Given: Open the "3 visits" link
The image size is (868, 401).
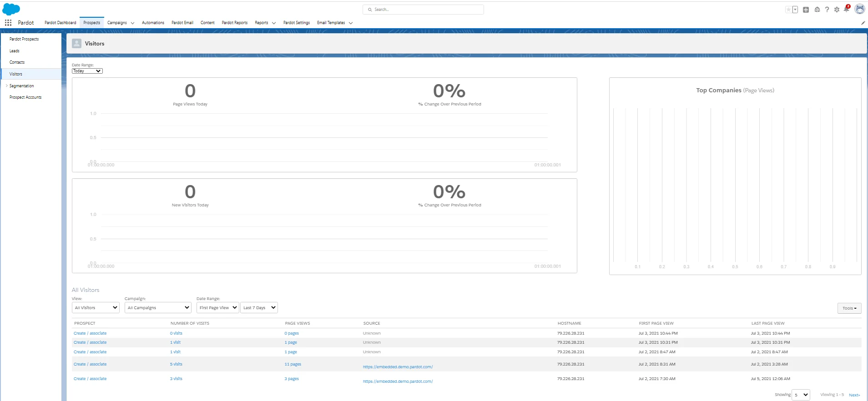Looking at the screenshot, I should pos(176,379).
